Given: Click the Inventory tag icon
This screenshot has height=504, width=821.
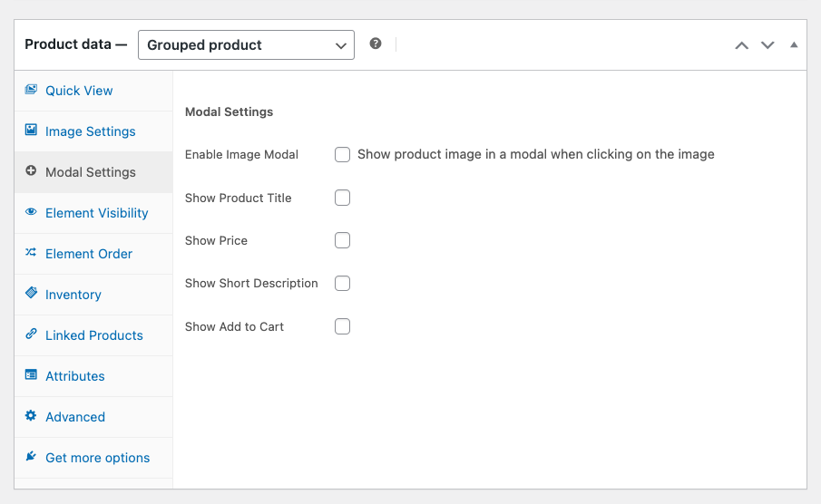Looking at the screenshot, I should pyautogui.click(x=31, y=294).
